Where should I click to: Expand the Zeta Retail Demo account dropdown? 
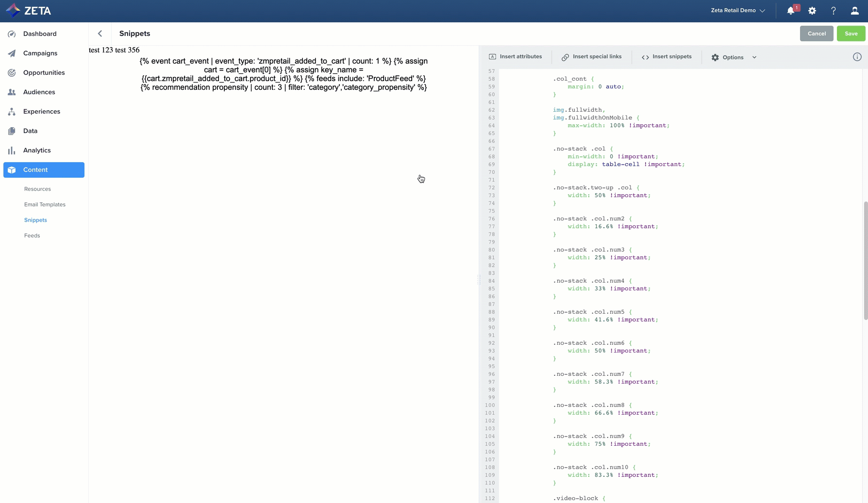click(738, 10)
